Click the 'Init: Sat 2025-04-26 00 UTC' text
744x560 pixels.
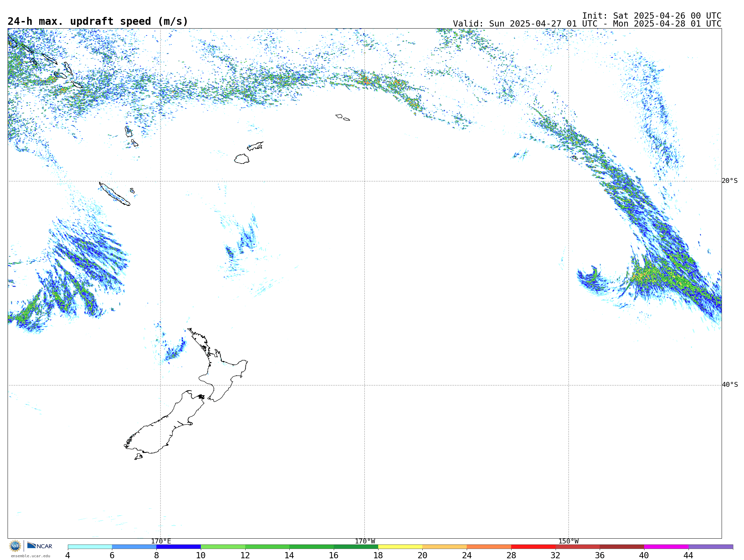pos(652,16)
